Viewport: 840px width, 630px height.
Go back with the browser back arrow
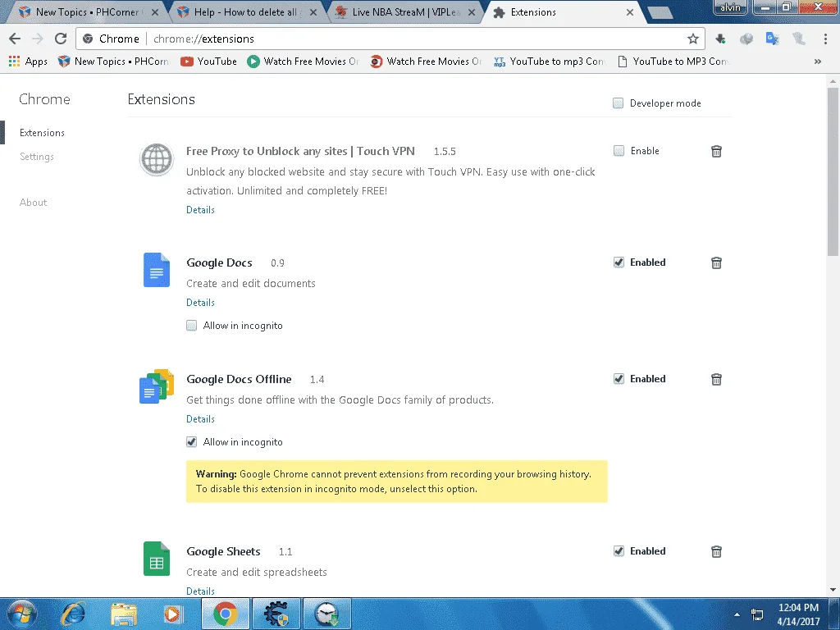pos(15,39)
